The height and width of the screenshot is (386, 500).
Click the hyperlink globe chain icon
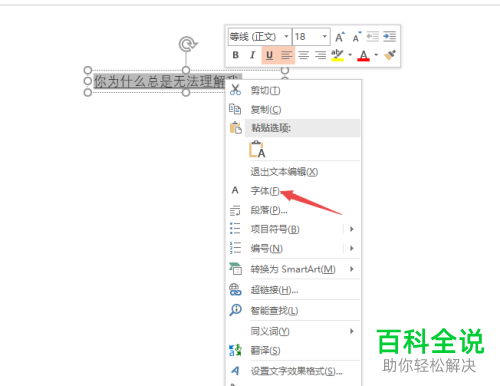235,290
